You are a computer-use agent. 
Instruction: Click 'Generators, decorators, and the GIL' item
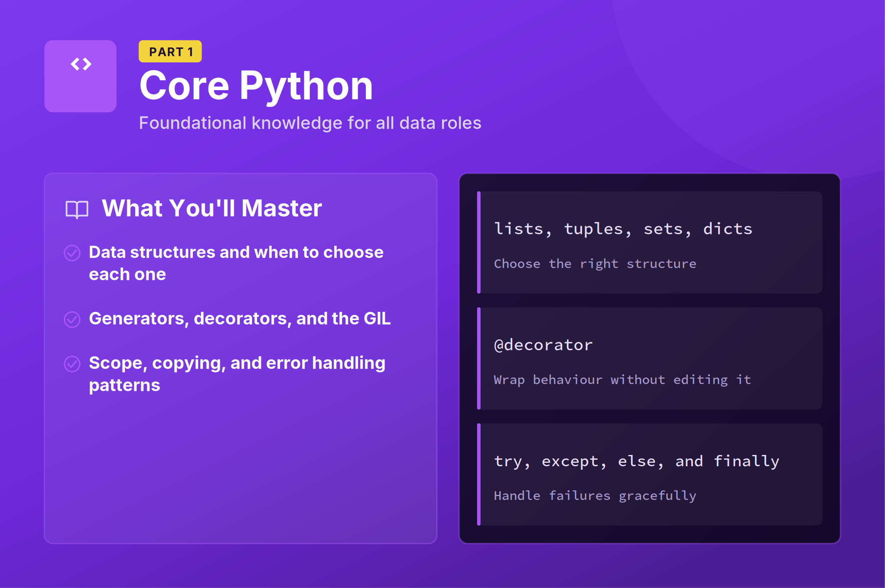point(240,318)
